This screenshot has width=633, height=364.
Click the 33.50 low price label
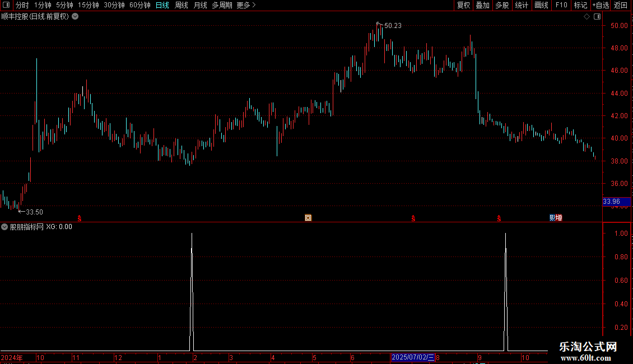tap(34, 212)
